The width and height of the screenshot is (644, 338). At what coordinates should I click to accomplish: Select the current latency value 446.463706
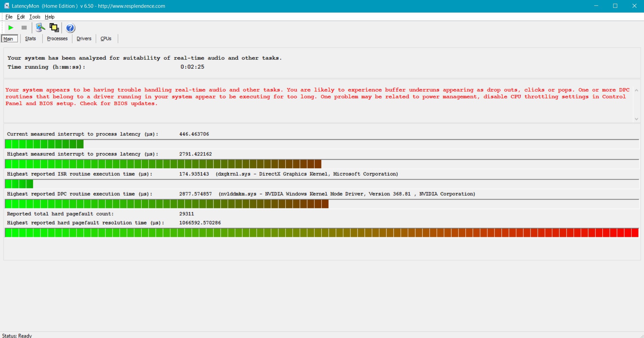tap(194, 134)
